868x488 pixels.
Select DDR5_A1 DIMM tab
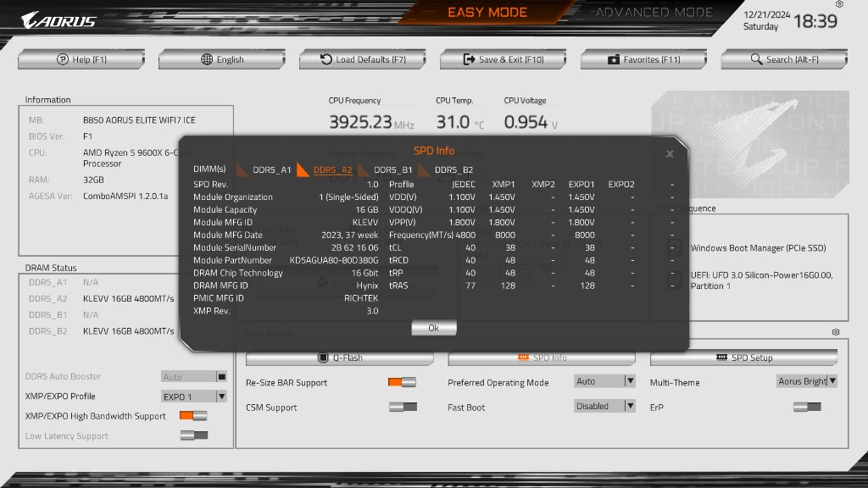point(271,169)
